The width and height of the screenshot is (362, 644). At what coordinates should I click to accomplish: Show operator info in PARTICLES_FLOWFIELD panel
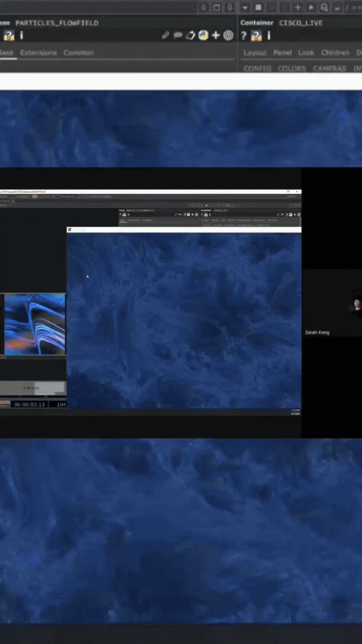click(22, 36)
